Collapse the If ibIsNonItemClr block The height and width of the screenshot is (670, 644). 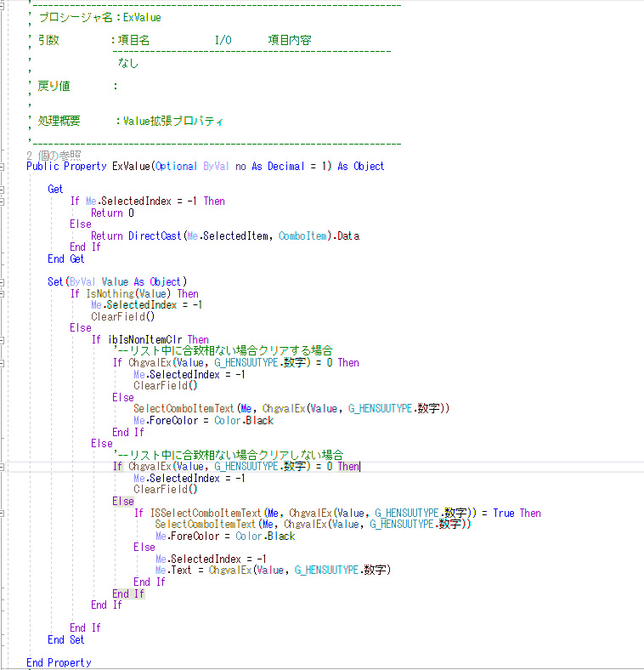pos(2,340)
